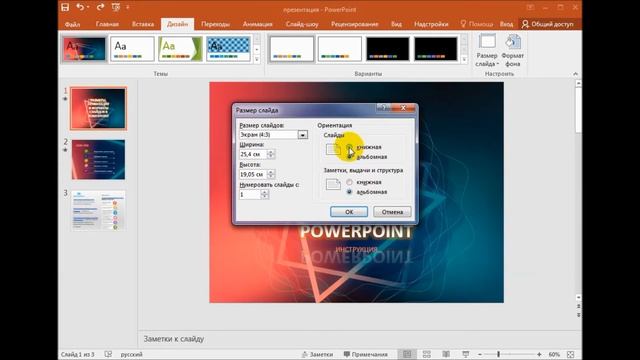Select slide 3 thumbnail
This screenshot has height=360, width=640.
[x=98, y=210]
